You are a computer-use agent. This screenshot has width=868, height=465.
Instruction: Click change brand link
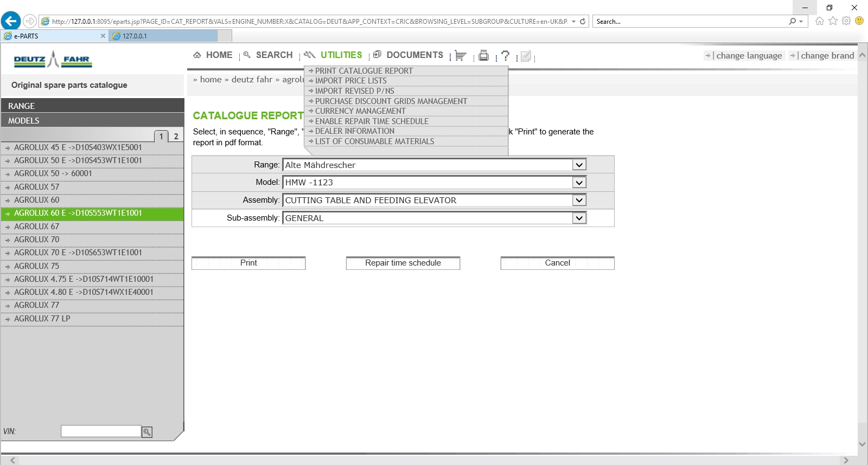point(827,56)
